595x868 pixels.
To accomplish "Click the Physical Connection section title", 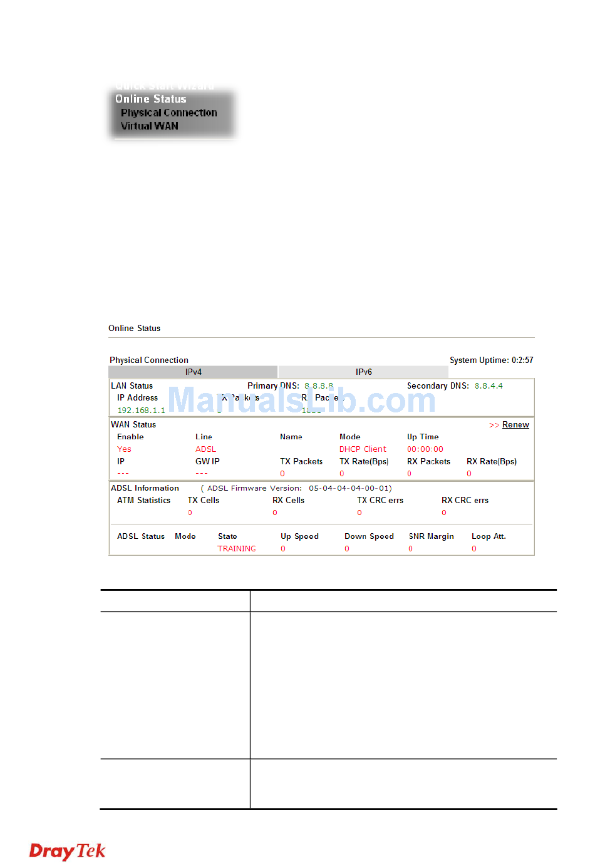I will coord(149,360).
